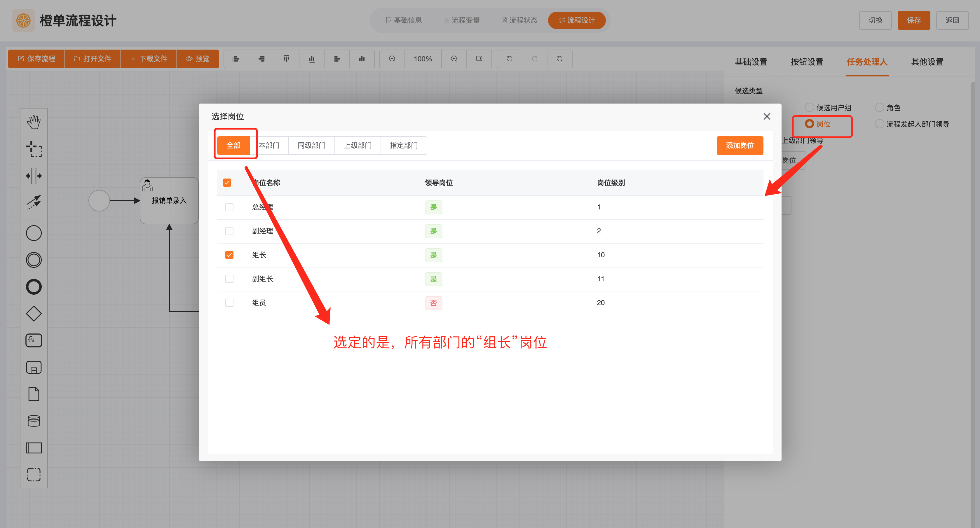This screenshot has width=980, height=528.
Task: Pick the pool/participant shape
Action: tap(34, 448)
